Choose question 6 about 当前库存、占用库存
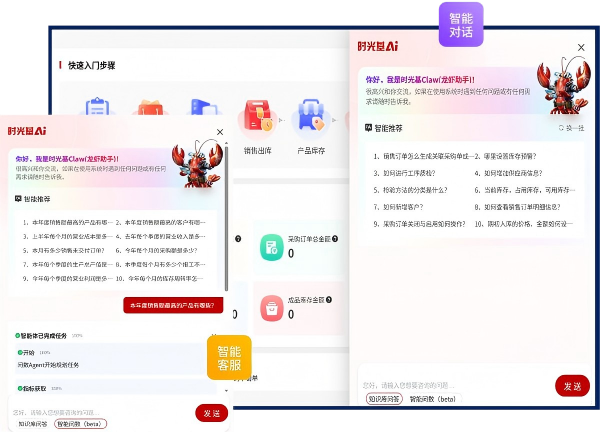The height and width of the screenshot is (432, 600). pos(525,190)
